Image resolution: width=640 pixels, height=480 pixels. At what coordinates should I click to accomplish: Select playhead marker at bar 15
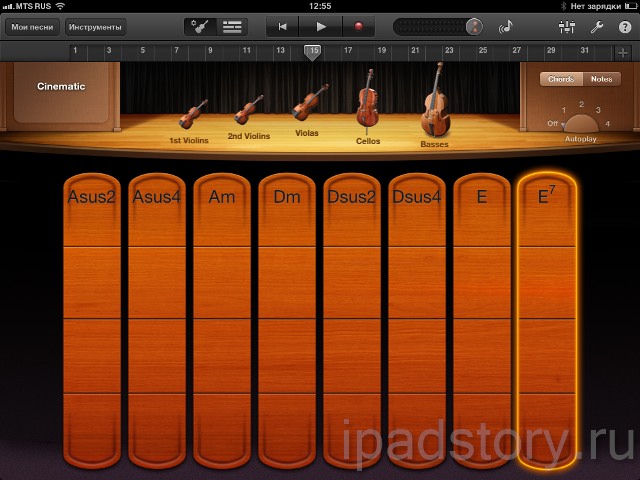coord(313,52)
